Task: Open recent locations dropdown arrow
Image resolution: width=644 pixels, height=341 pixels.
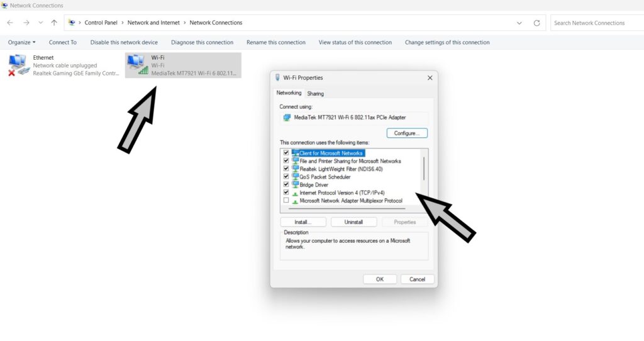Action: (41, 23)
